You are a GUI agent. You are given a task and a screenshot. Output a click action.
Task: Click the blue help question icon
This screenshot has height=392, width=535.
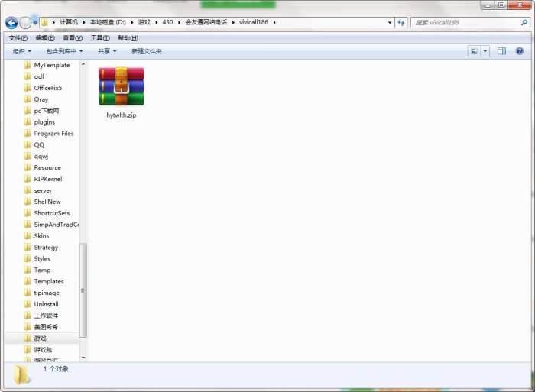[x=519, y=51]
